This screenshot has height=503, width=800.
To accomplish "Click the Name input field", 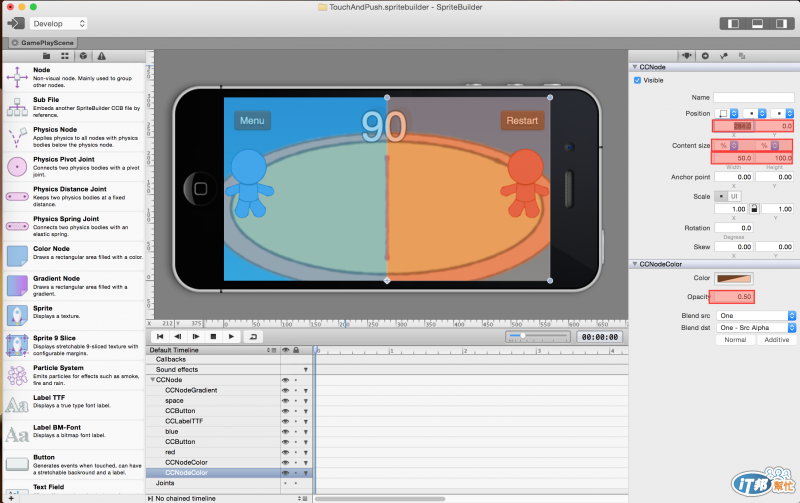I will click(754, 97).
